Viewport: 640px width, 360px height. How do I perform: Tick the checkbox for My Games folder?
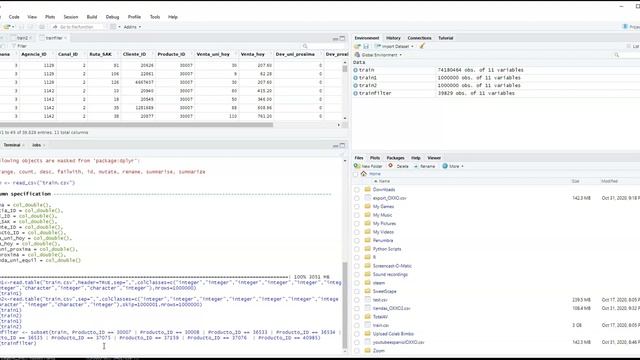coord(357,207)
